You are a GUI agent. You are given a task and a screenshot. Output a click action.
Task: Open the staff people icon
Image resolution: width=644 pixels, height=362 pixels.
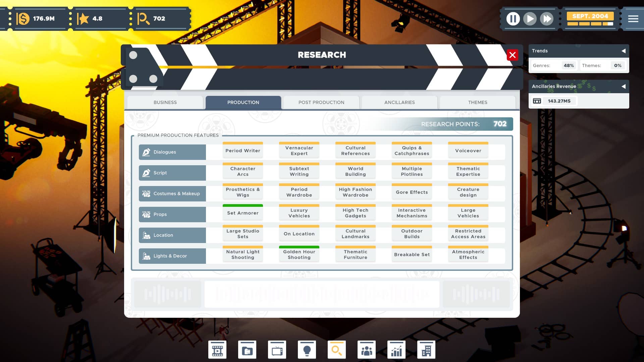[x=367, y=350]
